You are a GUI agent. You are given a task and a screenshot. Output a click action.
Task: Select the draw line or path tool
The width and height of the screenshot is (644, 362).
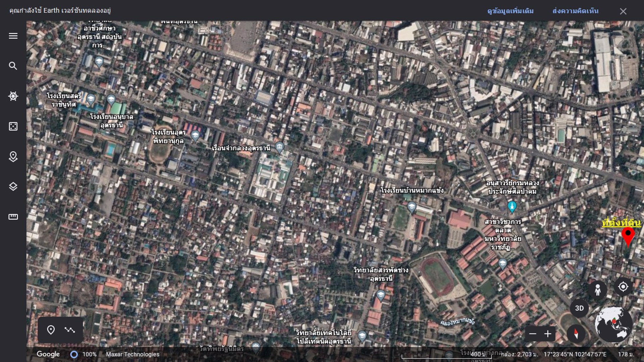click(x=70, y=330)
